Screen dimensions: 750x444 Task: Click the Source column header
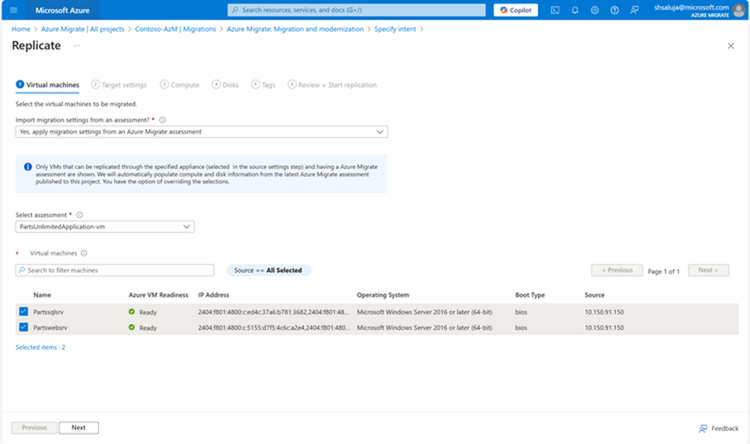tap(595, 295)
